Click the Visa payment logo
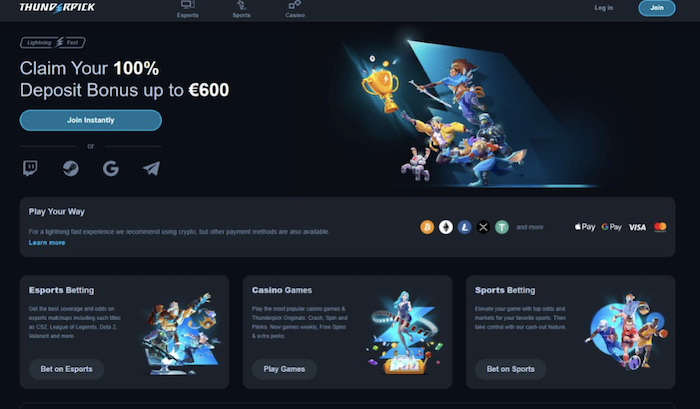 pos(637,227)
